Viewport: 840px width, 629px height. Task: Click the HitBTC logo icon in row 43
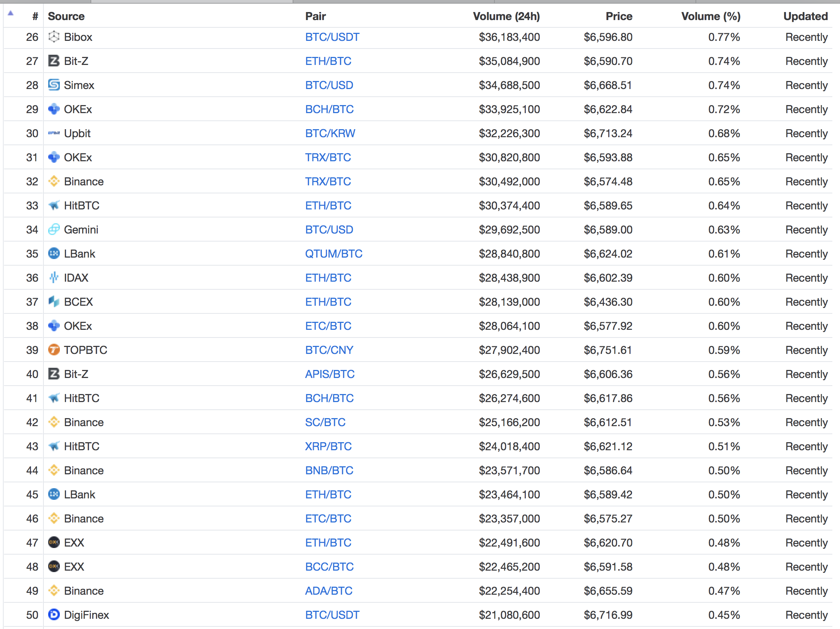(54, 446)
